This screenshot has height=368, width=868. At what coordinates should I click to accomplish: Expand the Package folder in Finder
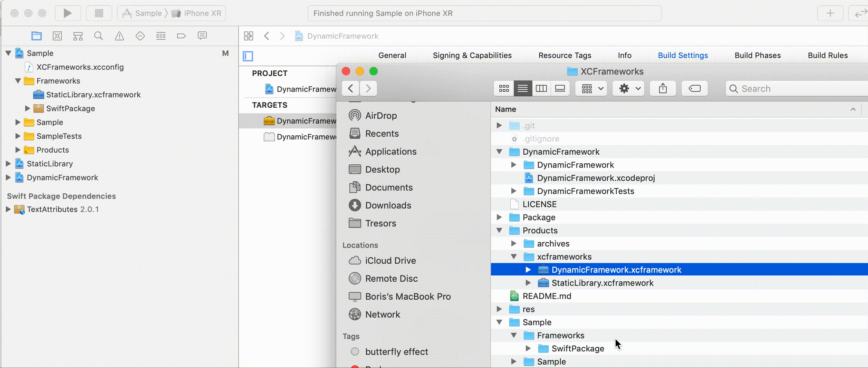click(499, 217)
